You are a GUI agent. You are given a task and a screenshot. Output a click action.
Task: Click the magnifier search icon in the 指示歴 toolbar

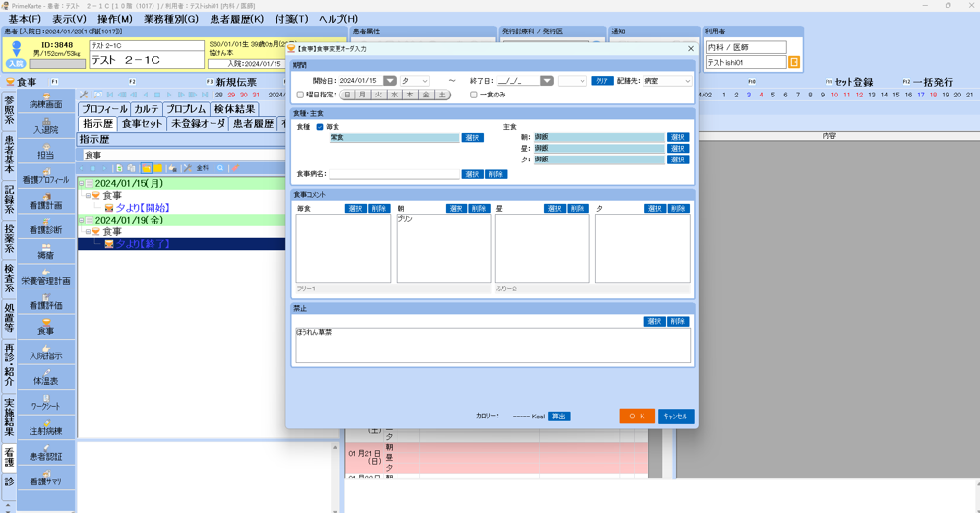point(220,168)
